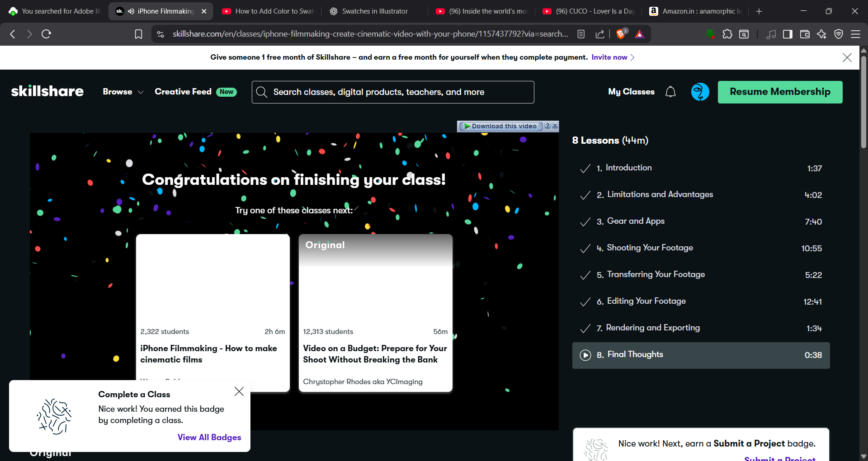Select lesson 4 Shooting Your Footage

click(x=701, y=248)
